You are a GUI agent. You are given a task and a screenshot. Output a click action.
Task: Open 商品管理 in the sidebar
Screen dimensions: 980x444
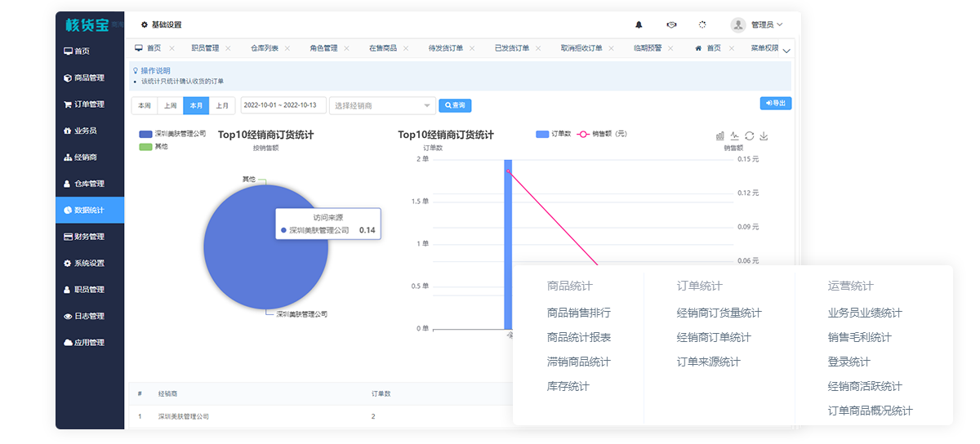[x=89, y=78]
